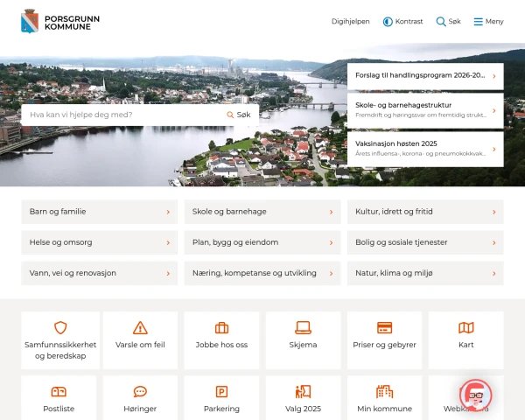525x420 pixels.
Task: Open the Meny hamburger menu
Action: [x=488, y=21]
